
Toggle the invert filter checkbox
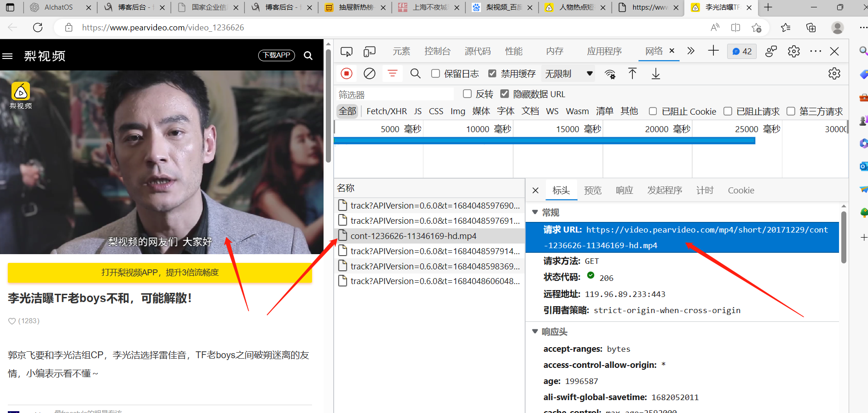467,94
